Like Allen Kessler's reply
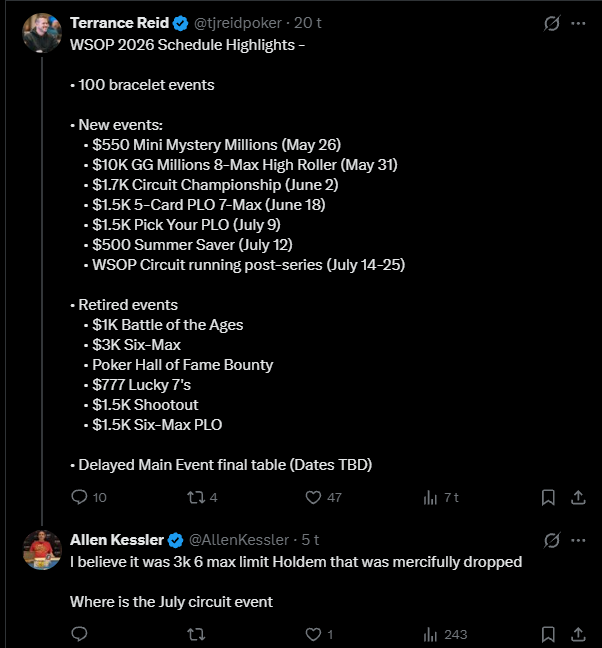Image resolution: width=602 pixels, height=648 pixels. pyautogui.click(x=313, y=633)
